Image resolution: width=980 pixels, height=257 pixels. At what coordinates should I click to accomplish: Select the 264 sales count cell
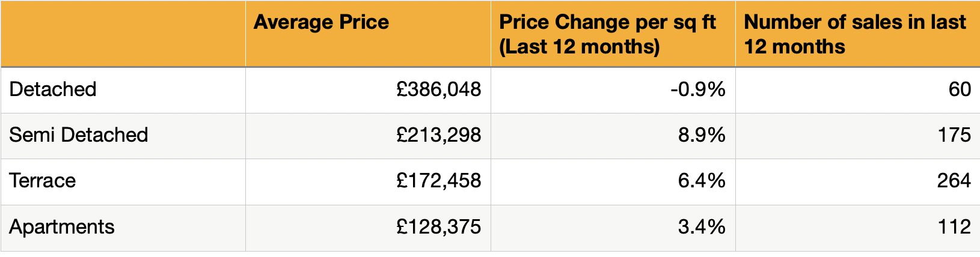[954, 181]
